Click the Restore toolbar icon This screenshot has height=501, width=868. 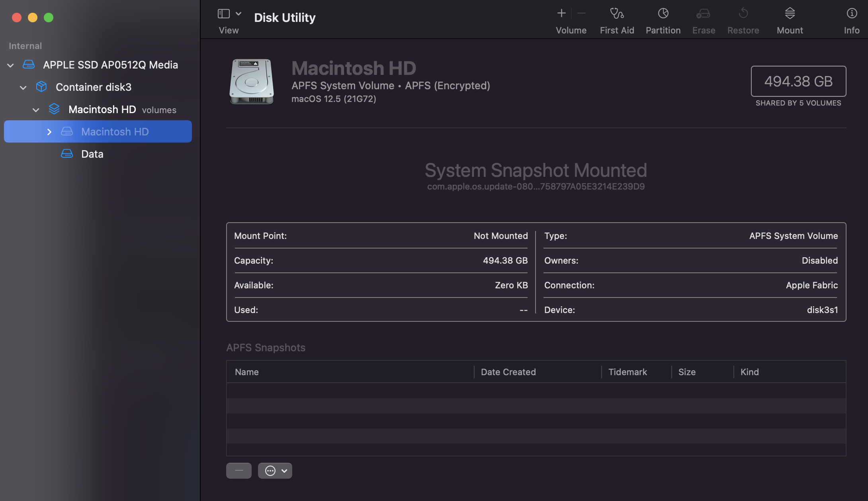[x=743, y=14]
